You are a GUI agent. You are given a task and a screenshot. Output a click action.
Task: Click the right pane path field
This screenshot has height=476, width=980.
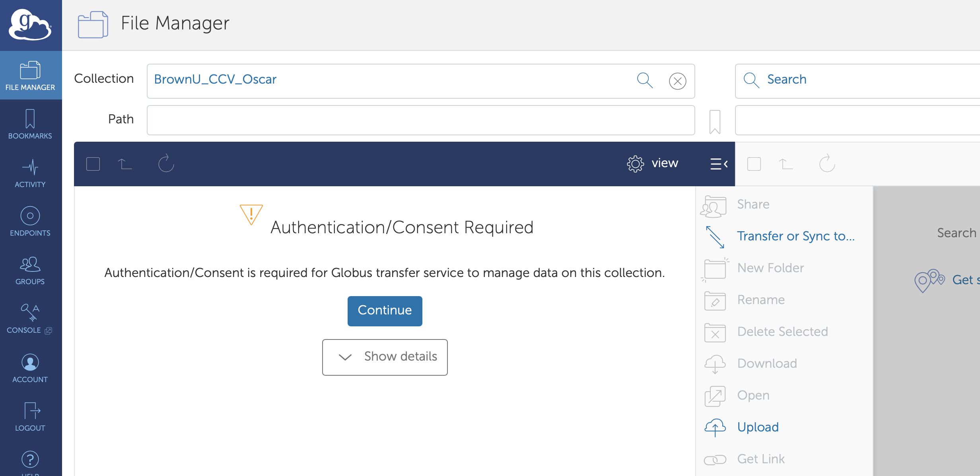857,120
